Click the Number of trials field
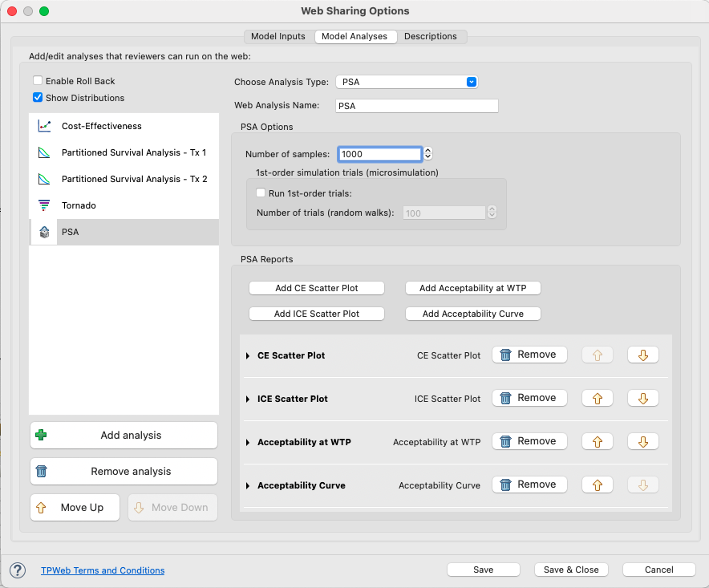 444,213
